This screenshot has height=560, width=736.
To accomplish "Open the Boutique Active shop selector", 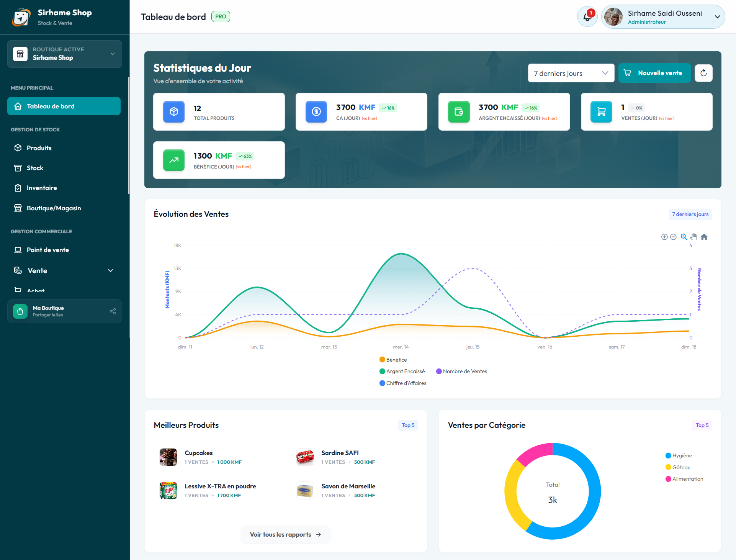I will [64, 54].
